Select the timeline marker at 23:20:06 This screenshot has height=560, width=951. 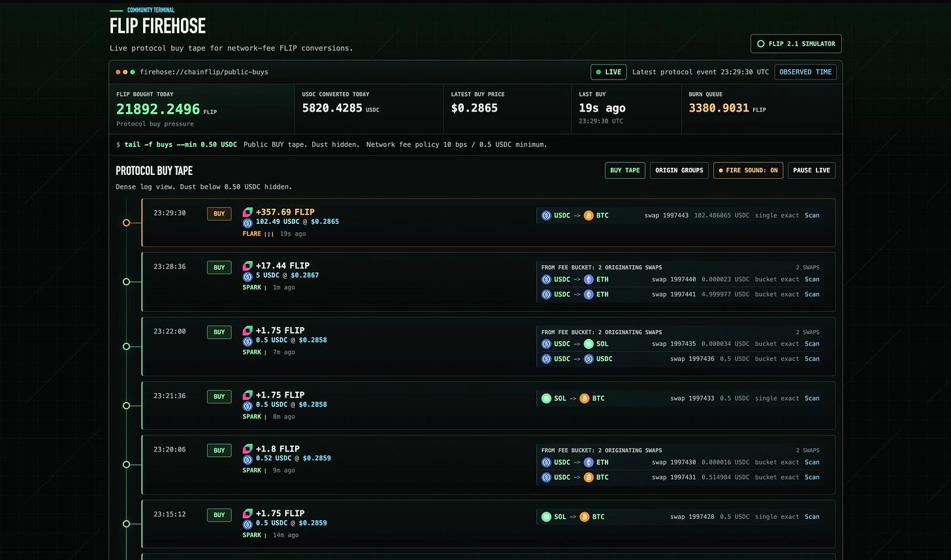coord(126,465)
